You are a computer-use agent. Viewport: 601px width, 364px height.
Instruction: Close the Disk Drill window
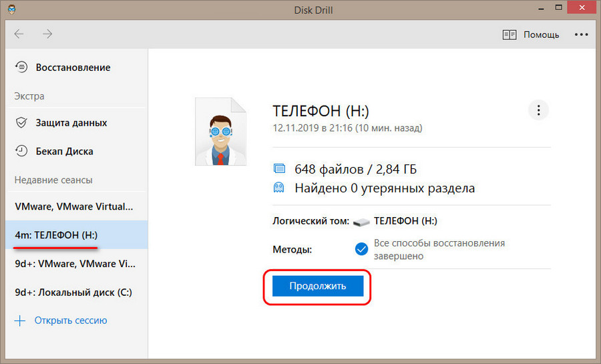coord(582,7)
